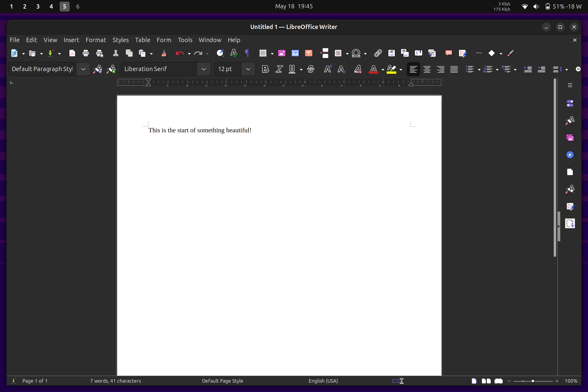Click English (USA) language status
Image resolution: width=588 pixels, height=392 pixels.
point(323,381)
